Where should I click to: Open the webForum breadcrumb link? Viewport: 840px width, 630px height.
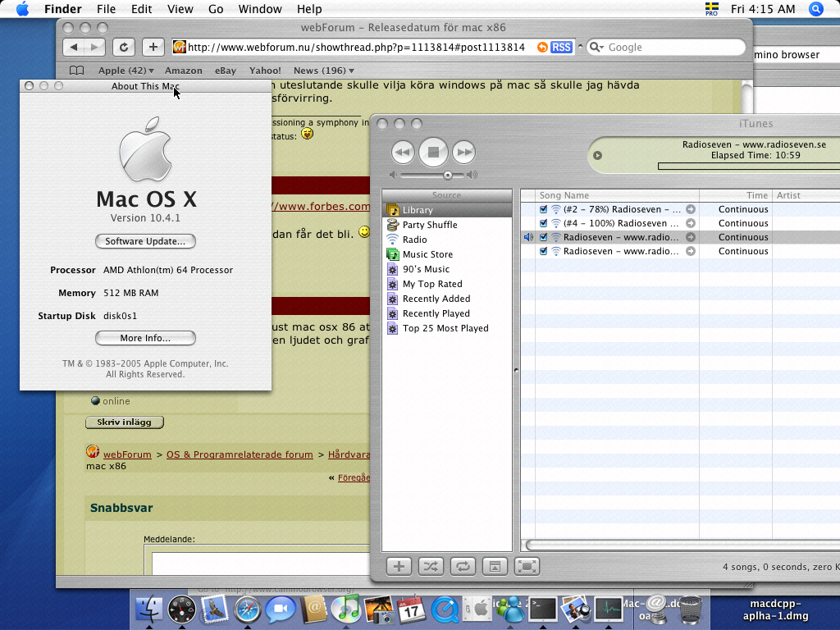(127, 454)
